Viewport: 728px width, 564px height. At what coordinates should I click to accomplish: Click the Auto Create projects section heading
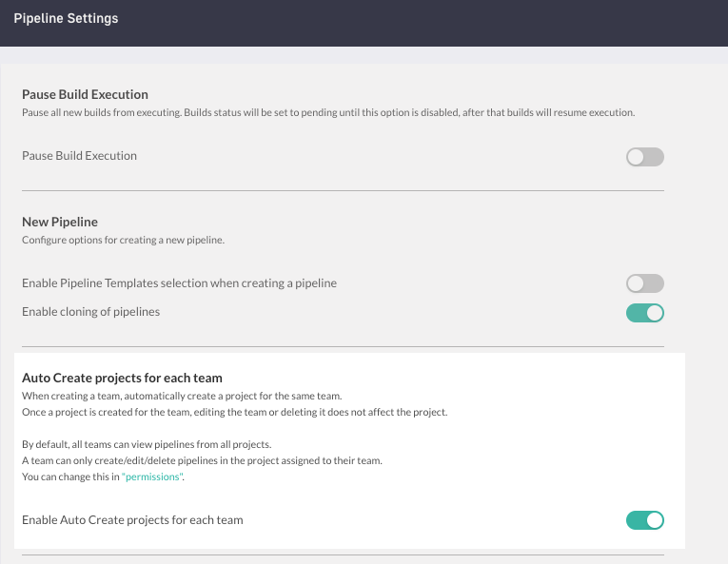click(122, 378)
